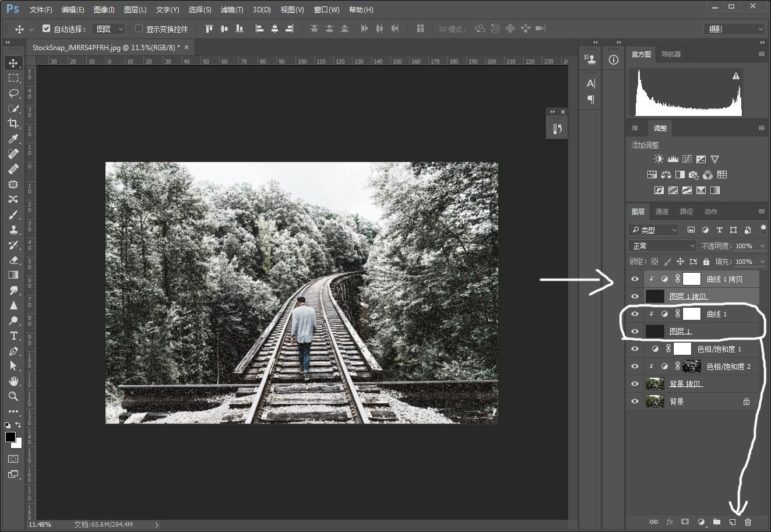Screen dimensions: 771x532
Task: Open the 滤镜(T) menu
Action: pyautogui.click(x=232, y=10)
